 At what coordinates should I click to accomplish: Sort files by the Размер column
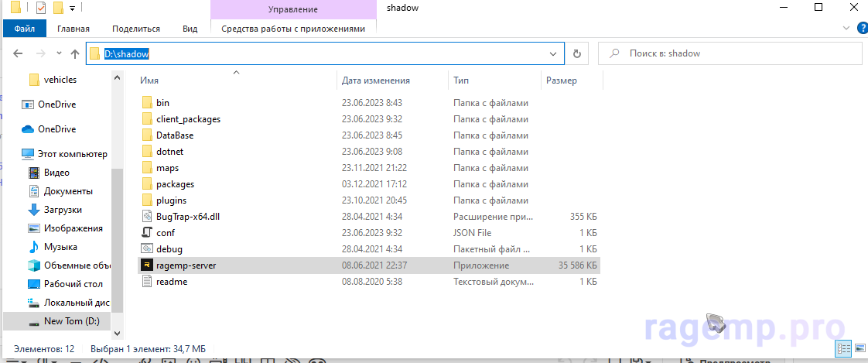pos(561,80)
